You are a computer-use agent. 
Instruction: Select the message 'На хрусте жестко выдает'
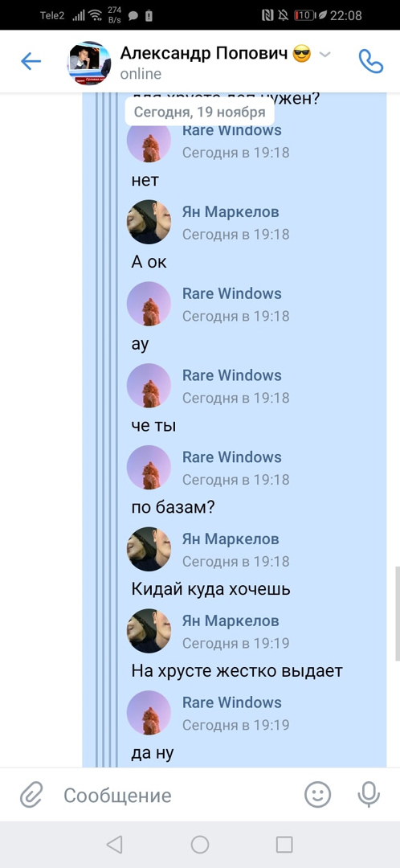pos(237,671)
